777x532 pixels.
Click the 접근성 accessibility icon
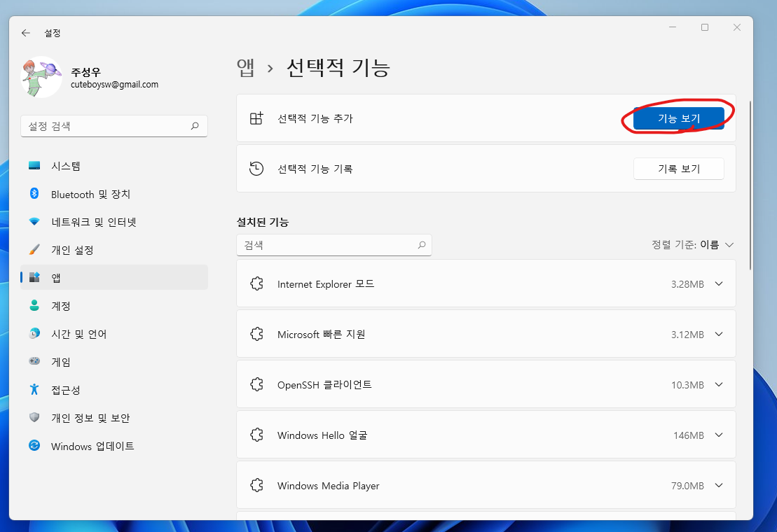34,389
